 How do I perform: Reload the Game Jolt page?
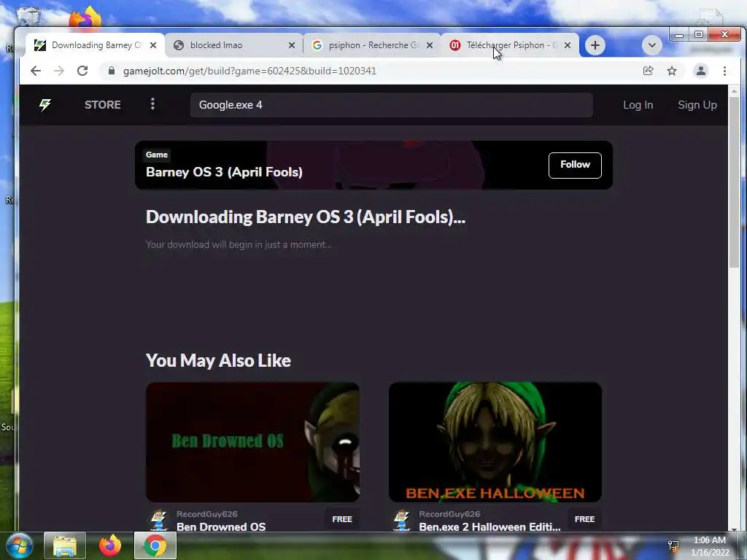click(x=82, y=71)
